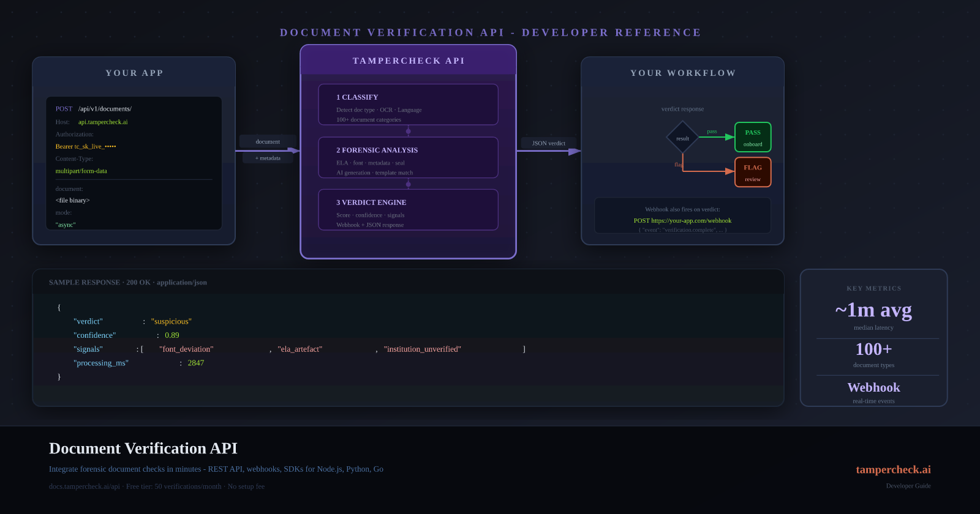This screenshot has height=514, width=980.
Task: Click the 'verdict response' caption
Action: click(x=682, y=109)
